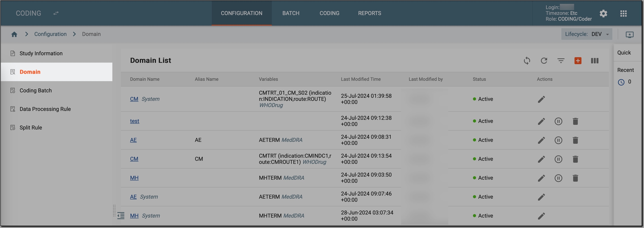Open the MH domain link modified 24-Jul-2024

tap(134, 178)
